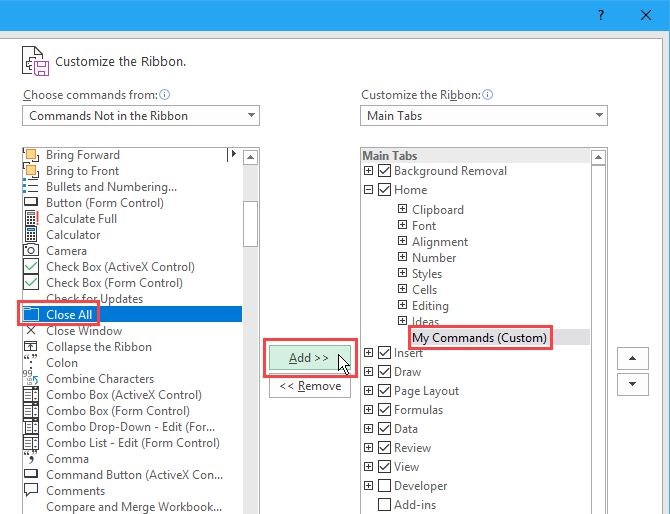Screen dimensions: 670x514
Task: Click the Help question mark icon
Action: (601, 15)
